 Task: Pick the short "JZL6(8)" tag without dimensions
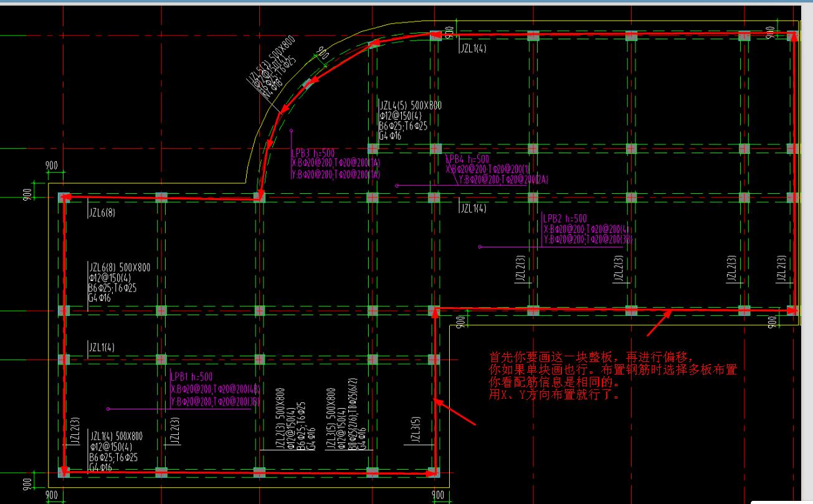click(102, 213)
